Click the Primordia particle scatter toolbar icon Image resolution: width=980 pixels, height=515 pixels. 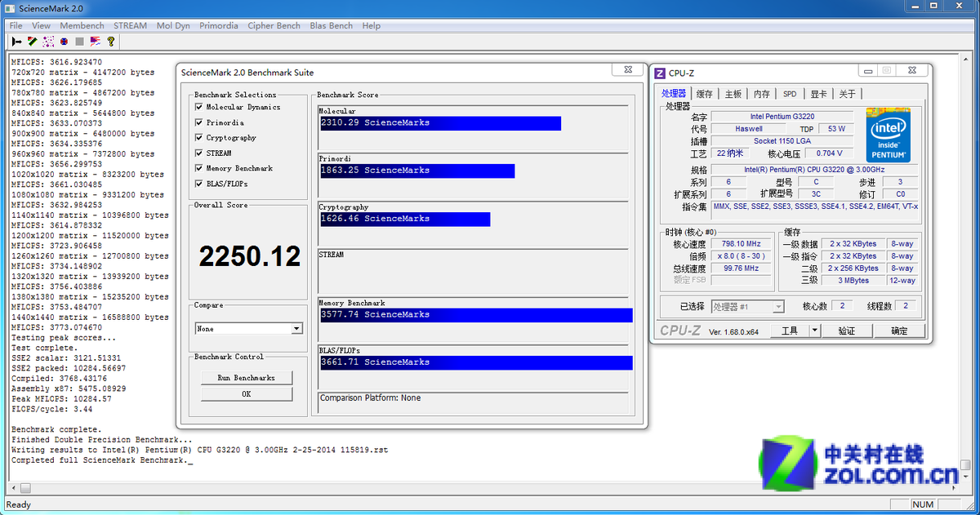(x=48, y=41)
